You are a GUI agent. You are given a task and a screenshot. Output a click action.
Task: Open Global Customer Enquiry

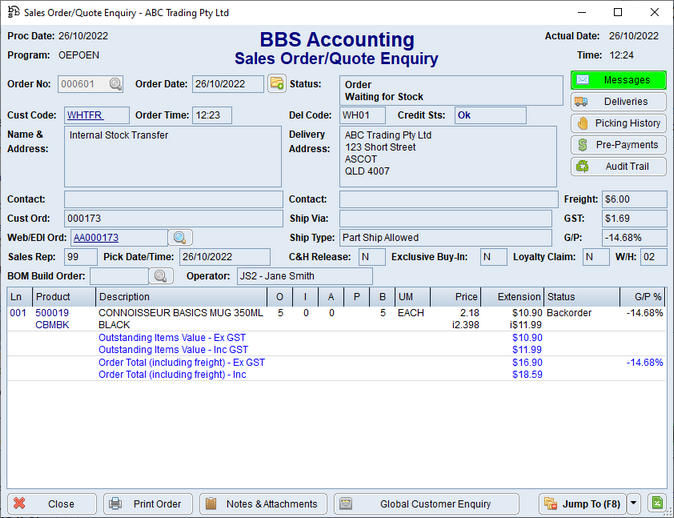pos(431,504)
